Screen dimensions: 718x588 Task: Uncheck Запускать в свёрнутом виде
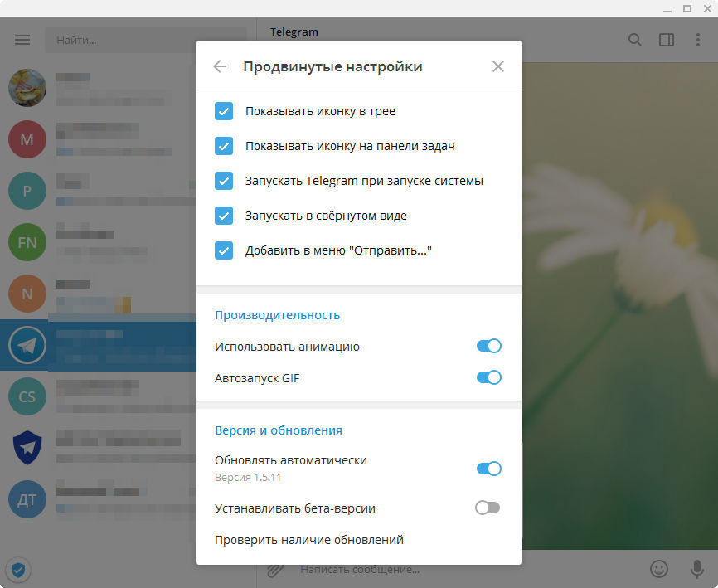(x=224, y=216)
